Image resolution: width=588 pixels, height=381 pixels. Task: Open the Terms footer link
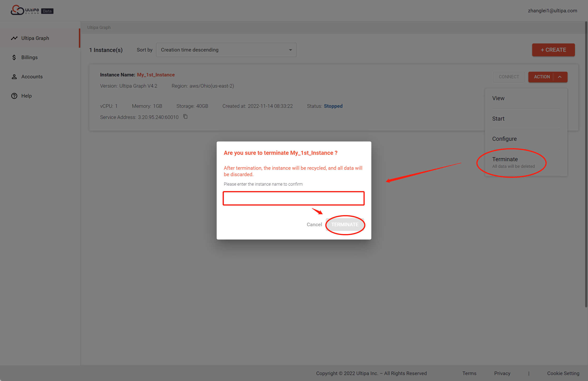[x=469, y=373]
